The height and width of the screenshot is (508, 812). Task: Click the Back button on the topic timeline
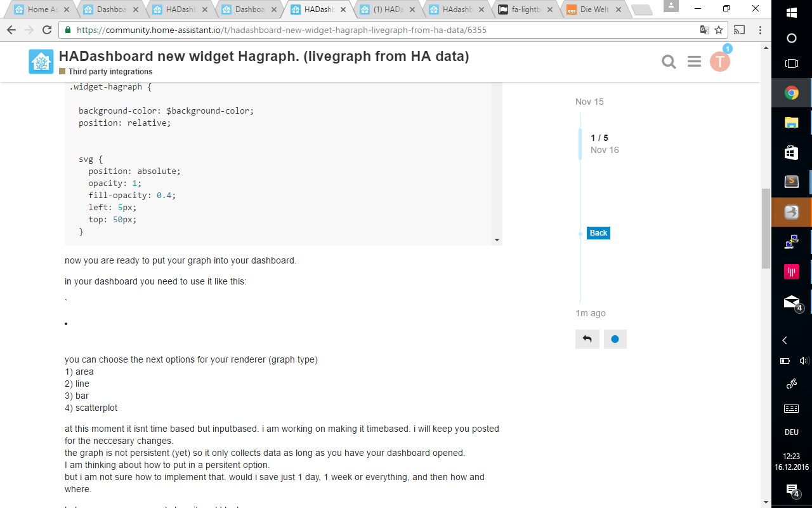[x=598, y=233]
